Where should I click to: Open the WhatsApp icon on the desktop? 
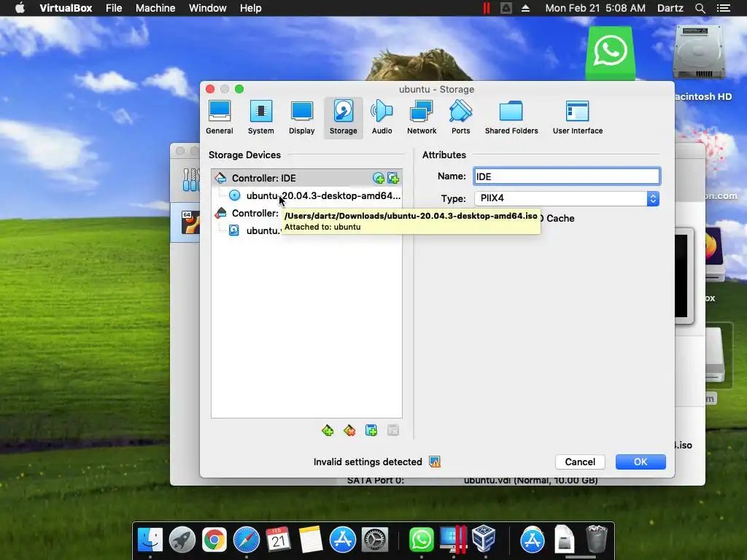point(611,52)
